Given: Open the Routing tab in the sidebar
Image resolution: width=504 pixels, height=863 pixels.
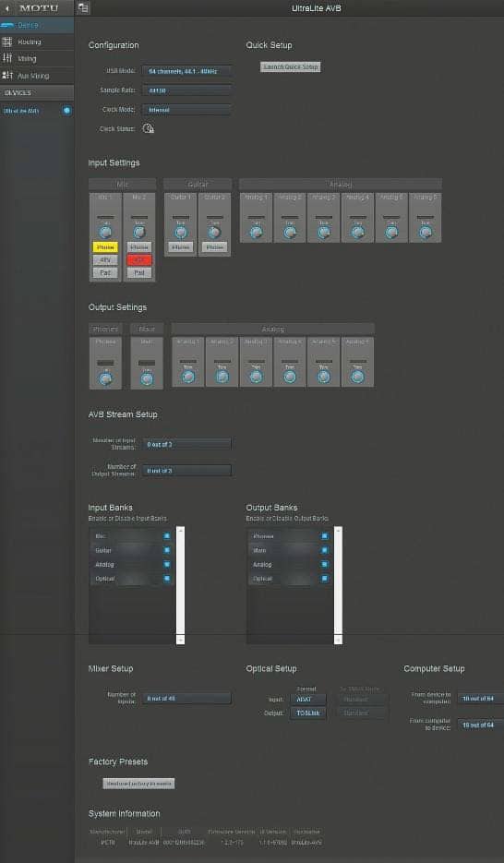Looking at the screenshot, I should coord(37,42).
